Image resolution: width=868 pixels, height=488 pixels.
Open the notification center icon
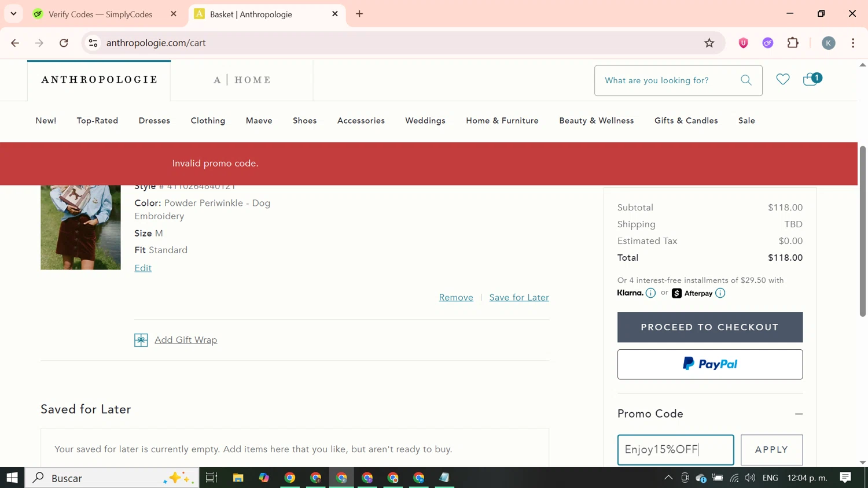pyautogui.click(x=845, y=478)
